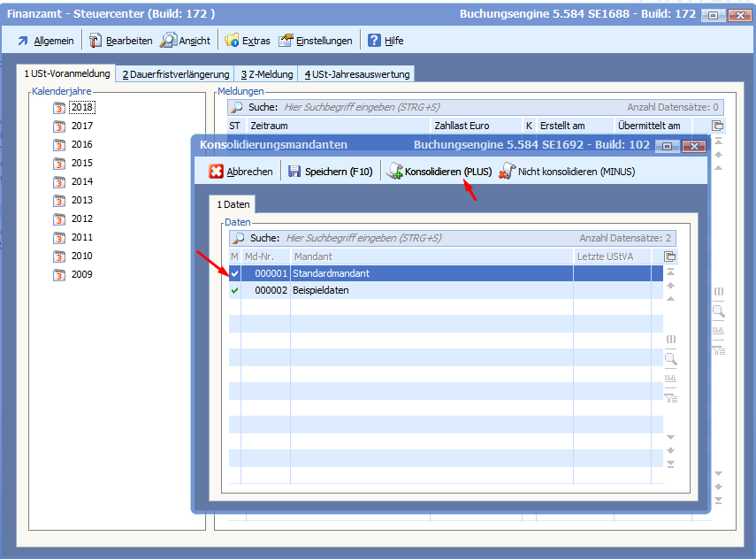Cancel dialog with Abbrechen button

click(x=241, y=172)
